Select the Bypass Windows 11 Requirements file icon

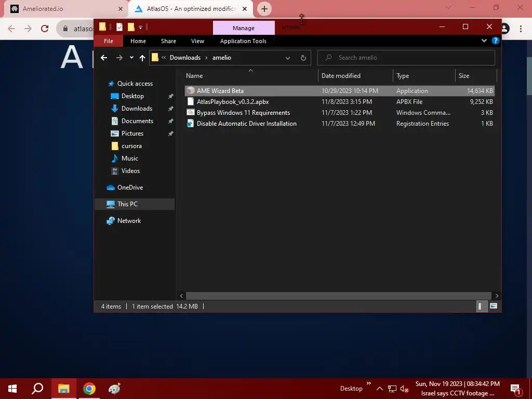(191, 112)
